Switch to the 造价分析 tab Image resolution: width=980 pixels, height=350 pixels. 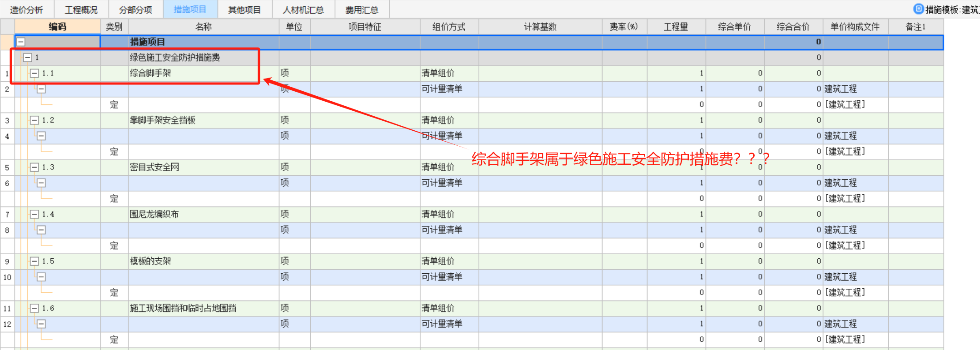click(x=26, y=10)
